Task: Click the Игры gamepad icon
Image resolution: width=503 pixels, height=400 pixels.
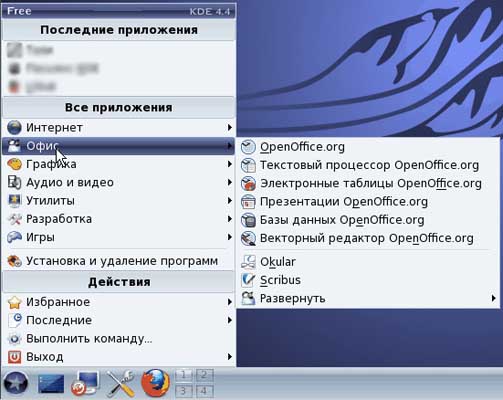Action: [14, 237]
